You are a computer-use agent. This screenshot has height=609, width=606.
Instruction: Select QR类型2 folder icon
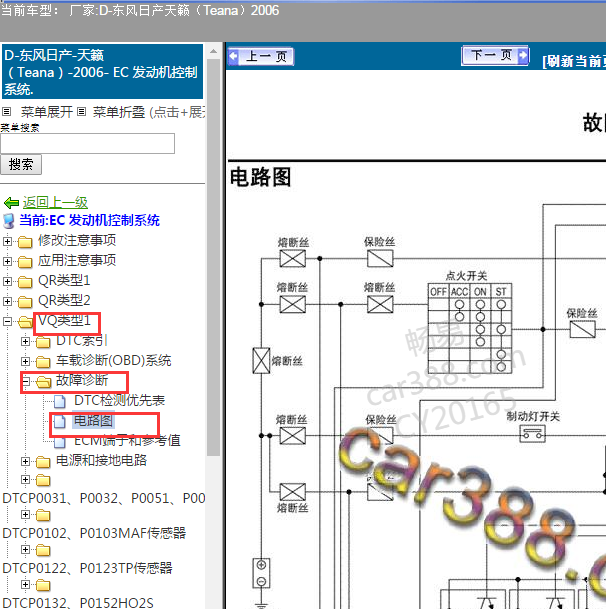[x=25, y=302]
